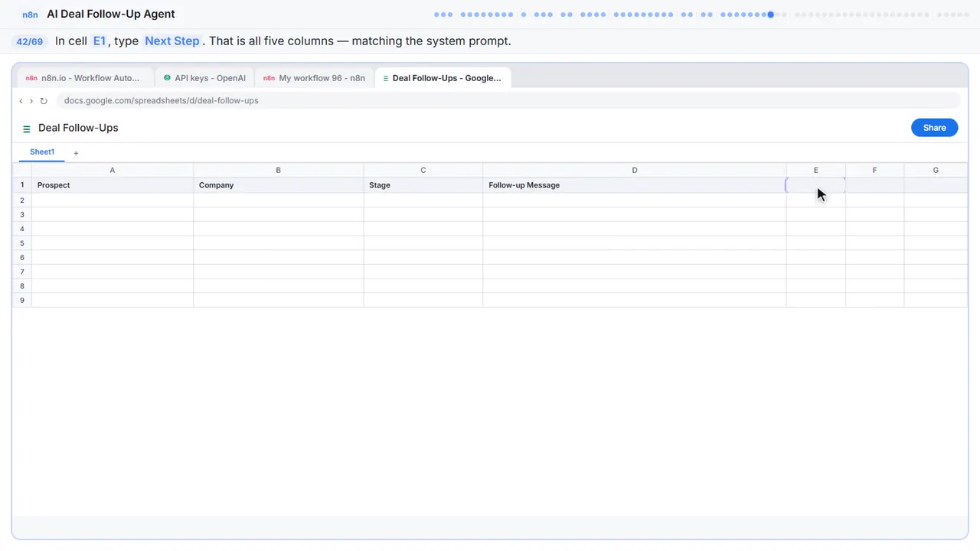Click the highlighted E1 reference in instructions
The height and width of the screenshot is (551, 980).
pyautogui.click(x=100, y=41)
